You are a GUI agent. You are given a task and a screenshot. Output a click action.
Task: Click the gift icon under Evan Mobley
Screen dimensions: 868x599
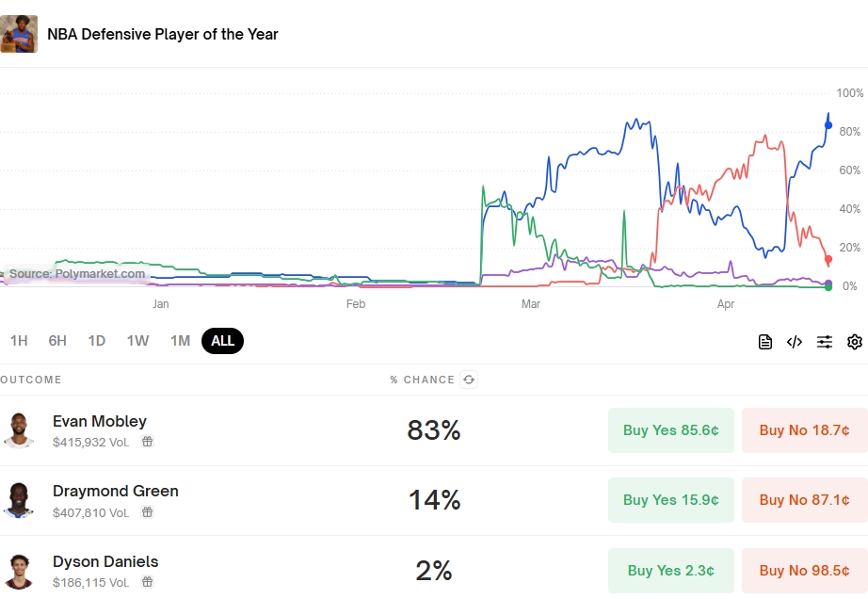click(148, 442)
